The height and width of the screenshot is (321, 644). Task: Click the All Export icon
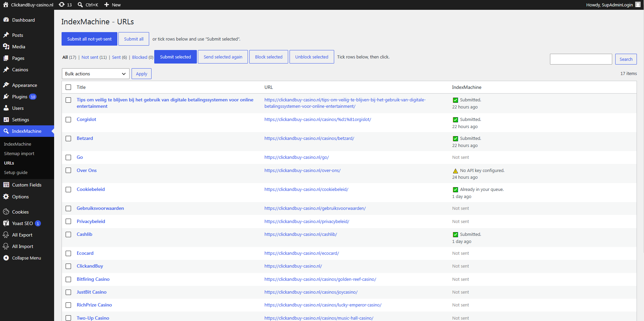(x=6, y=235)
